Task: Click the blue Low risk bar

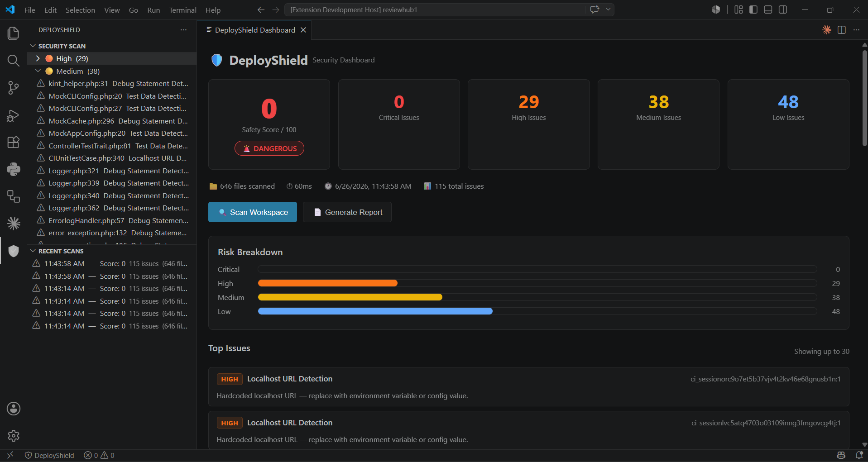Action: [375, 311]
